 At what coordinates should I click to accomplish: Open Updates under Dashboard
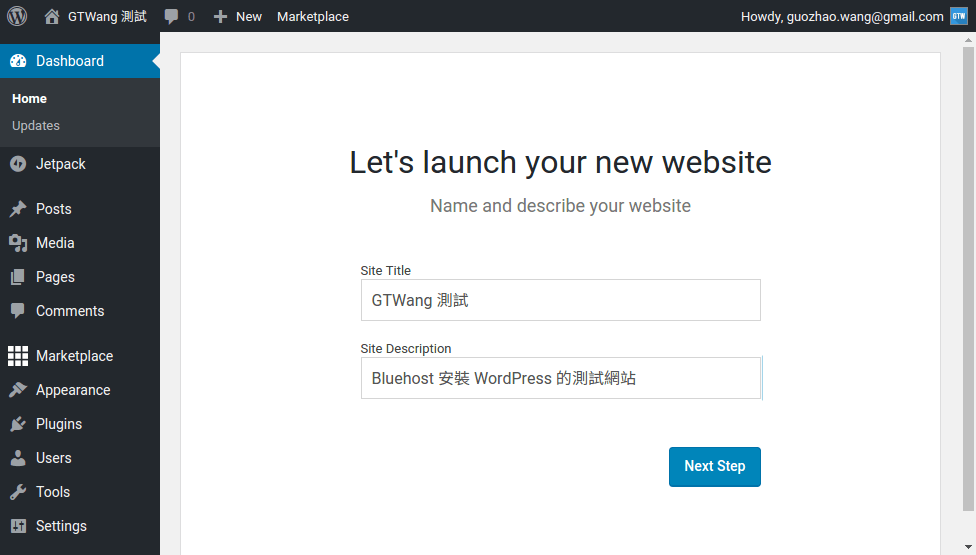36,126
